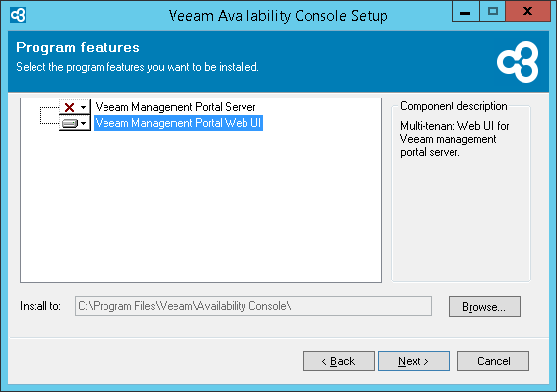Click the Browse... button
This screenshot has width=557, height=392.
[484, 307]
